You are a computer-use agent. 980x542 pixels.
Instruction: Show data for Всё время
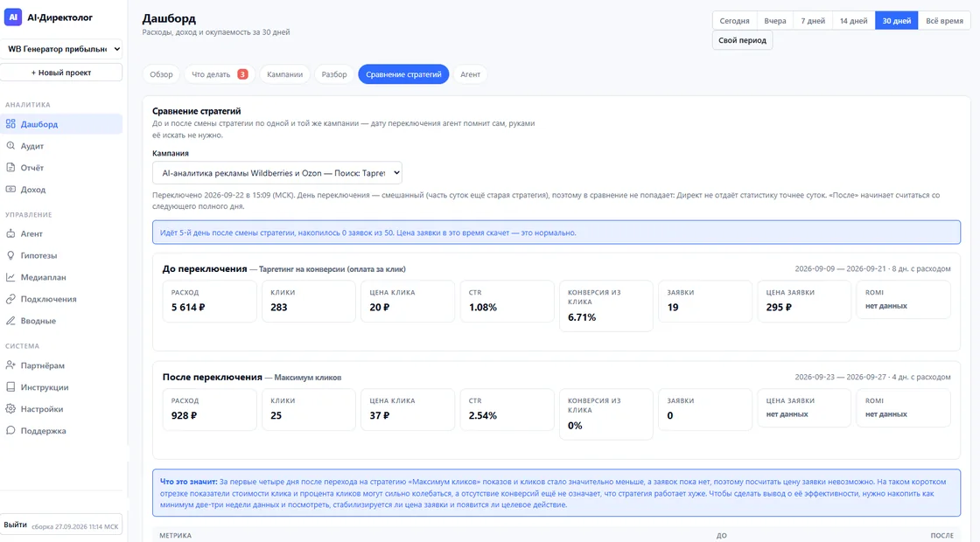pos(944,21)
